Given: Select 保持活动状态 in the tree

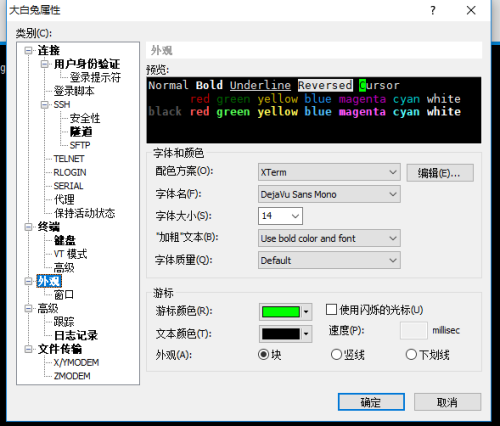Looking at the screenshot, I should point(84,213).
